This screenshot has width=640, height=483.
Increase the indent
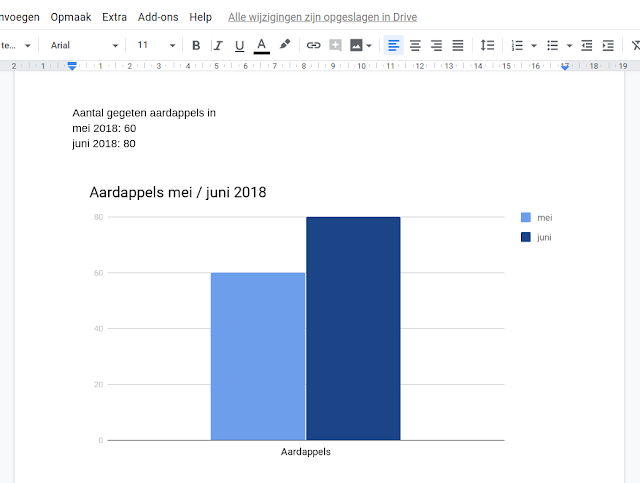tap(608, 45)
